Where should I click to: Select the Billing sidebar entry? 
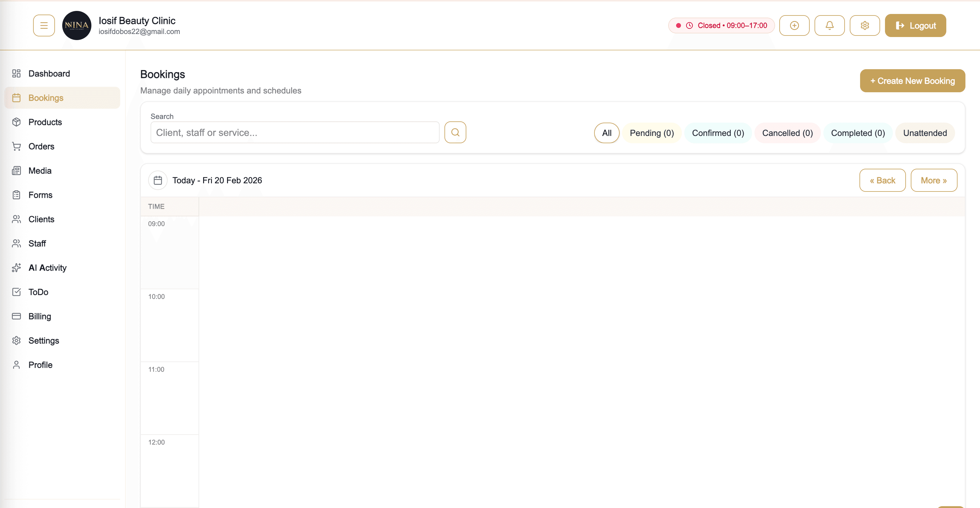[39, 316]
